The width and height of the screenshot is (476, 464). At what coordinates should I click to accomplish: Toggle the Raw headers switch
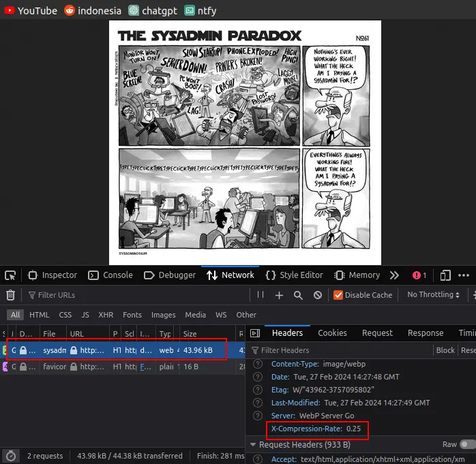tap(468, 445)
